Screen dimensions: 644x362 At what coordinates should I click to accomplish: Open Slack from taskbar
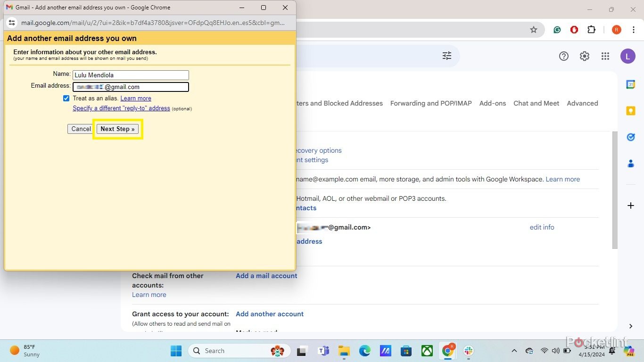(469, 351)
